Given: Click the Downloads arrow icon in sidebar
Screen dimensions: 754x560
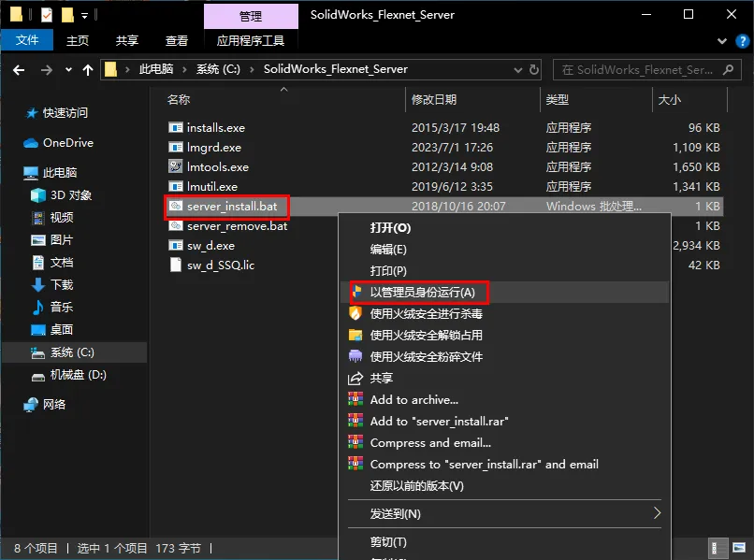Looking at the screenshot, I should [x=38, y=284].
